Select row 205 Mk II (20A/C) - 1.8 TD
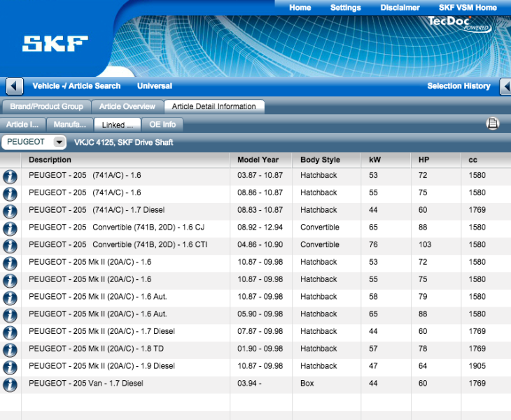 [x=255, y=350]
